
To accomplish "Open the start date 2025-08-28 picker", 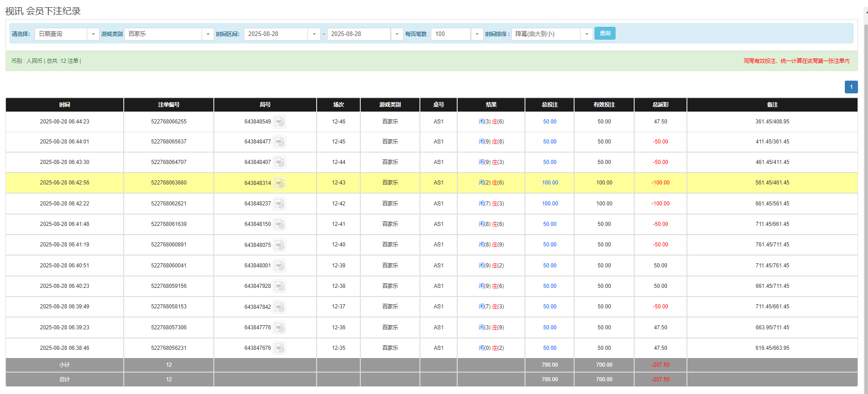I will pyautogui.click(x=314, y=34).
